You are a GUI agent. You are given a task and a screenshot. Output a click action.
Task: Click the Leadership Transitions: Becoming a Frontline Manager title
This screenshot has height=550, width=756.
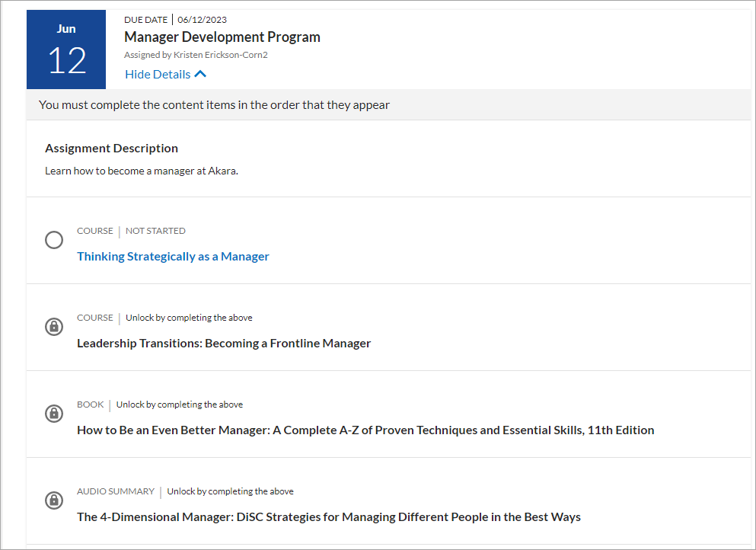(224, 344)
